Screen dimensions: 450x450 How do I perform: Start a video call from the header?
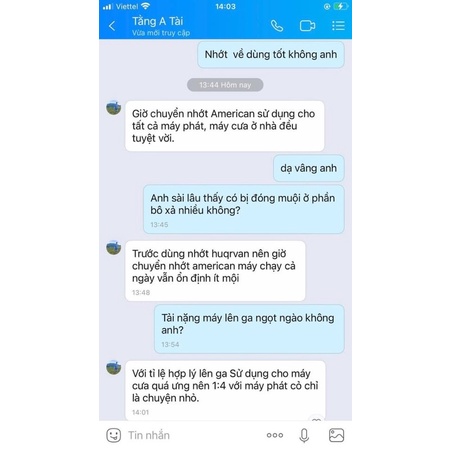click(307, 26)
